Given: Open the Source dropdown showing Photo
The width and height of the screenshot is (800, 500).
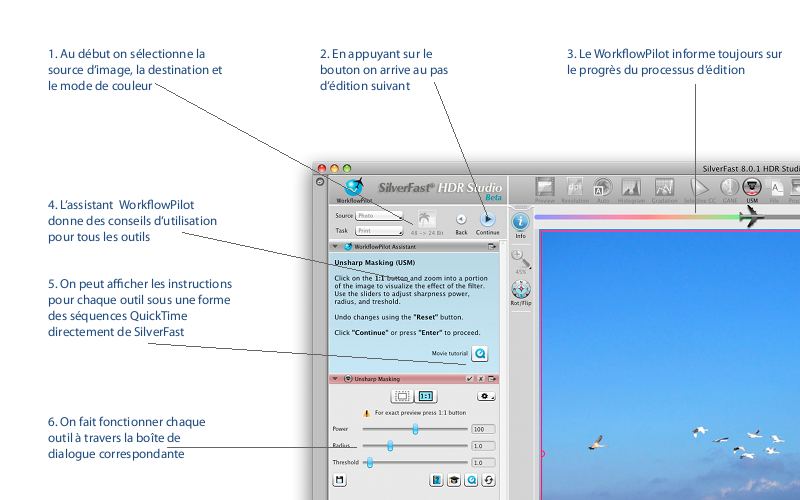Looking at the screenshot, I should [379, 215].
